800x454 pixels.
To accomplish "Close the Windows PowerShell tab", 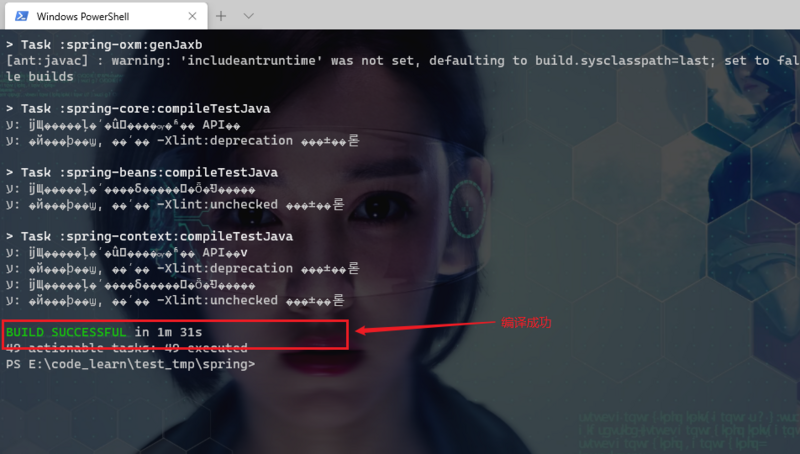I will coord(192,16).
